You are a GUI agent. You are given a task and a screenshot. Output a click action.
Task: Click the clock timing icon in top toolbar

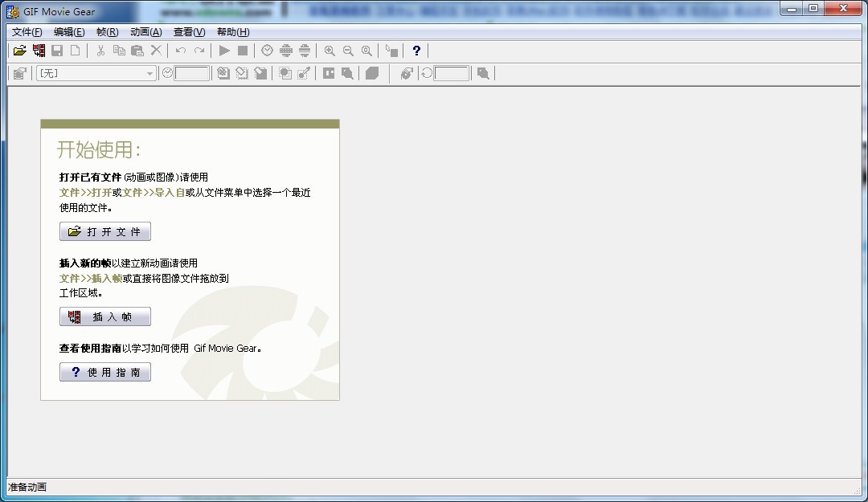click(x=267, y=51)
